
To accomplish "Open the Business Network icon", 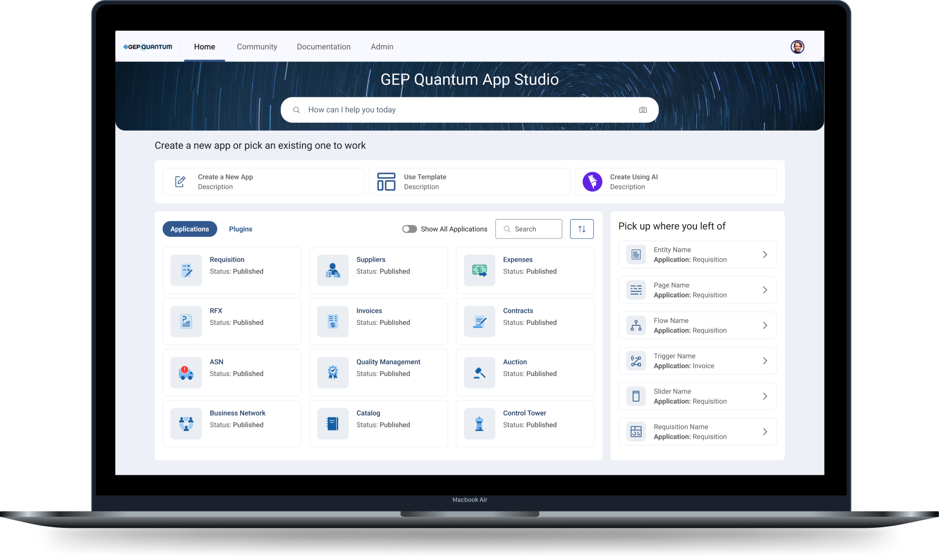I will pos(186,423).
